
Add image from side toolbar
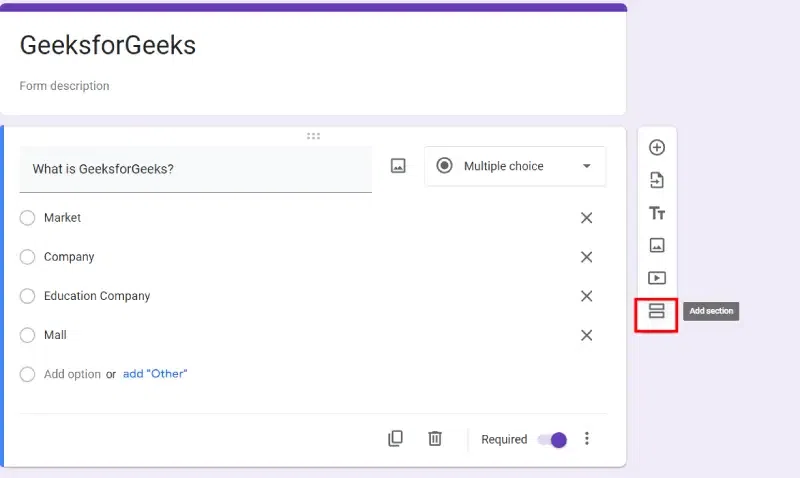tap(657, 245)
